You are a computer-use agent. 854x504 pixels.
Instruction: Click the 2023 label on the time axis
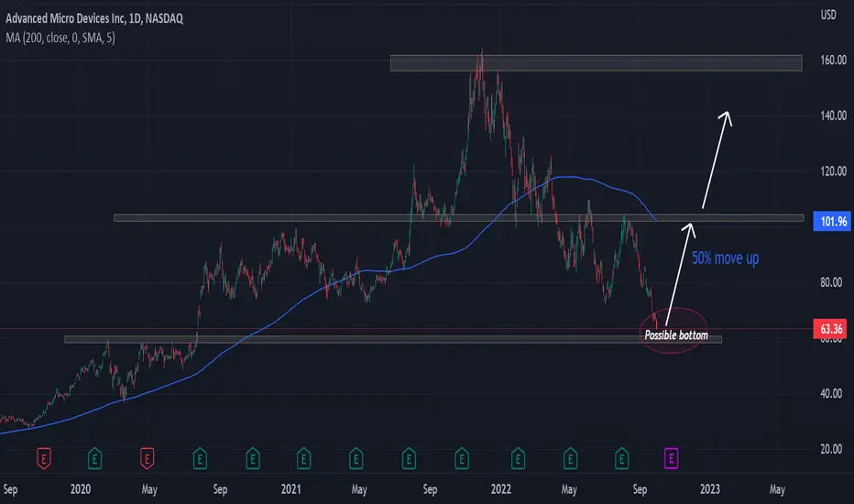709,489
